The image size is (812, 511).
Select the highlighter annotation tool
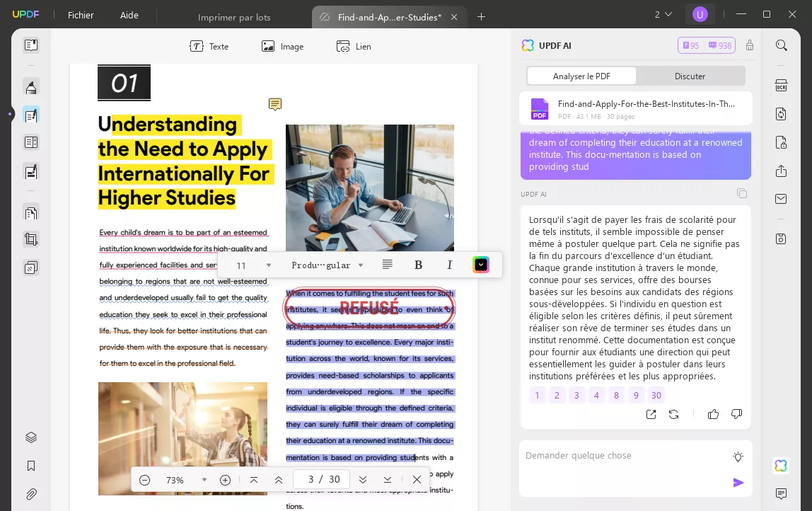tap(31, 86)
